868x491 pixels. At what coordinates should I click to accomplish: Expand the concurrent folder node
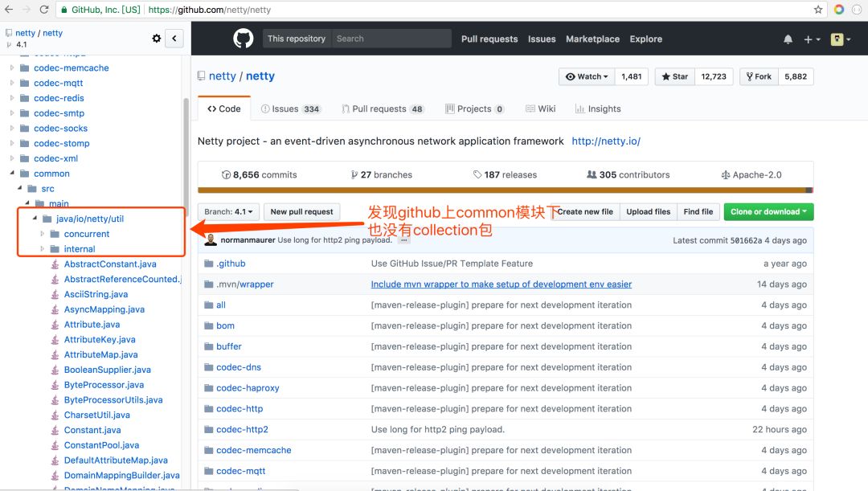pos(42,234)
